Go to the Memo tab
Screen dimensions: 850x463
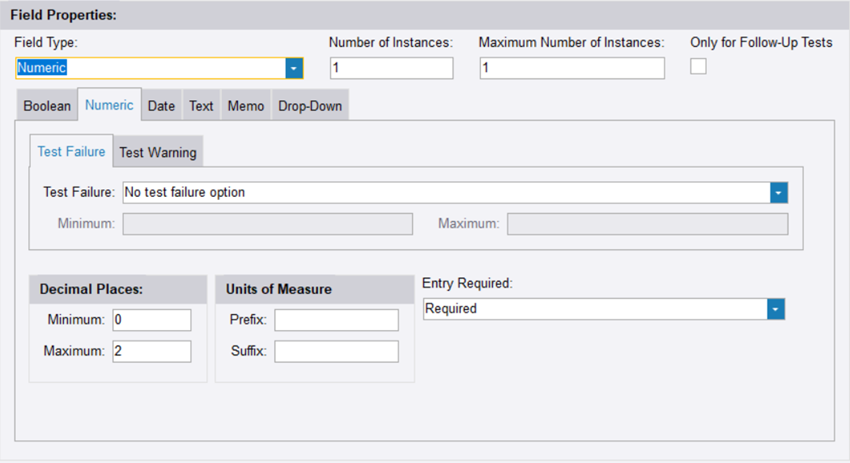245,106
